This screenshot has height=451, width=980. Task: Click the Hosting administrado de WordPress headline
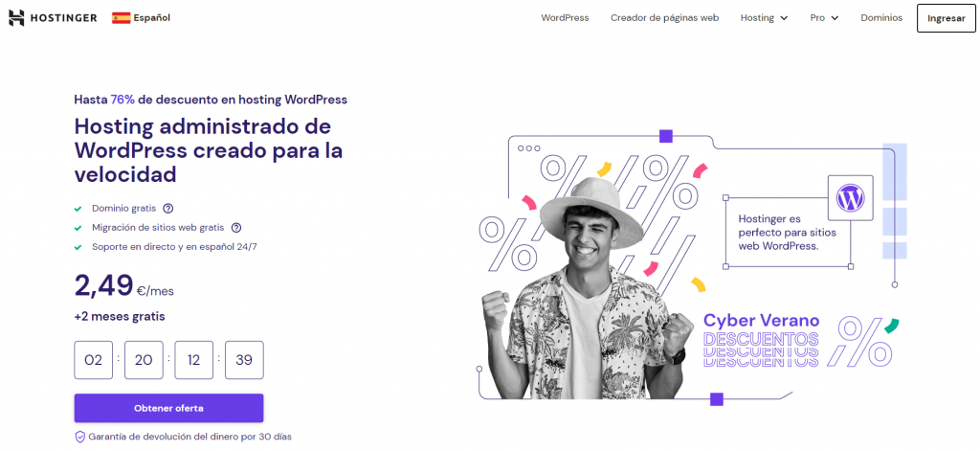pos(208,150)
